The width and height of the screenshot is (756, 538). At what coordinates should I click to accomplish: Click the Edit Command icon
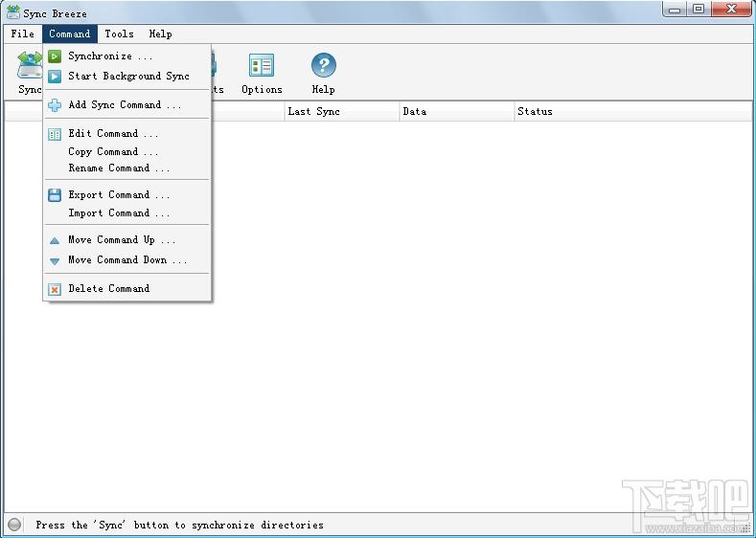pos(55,134)
